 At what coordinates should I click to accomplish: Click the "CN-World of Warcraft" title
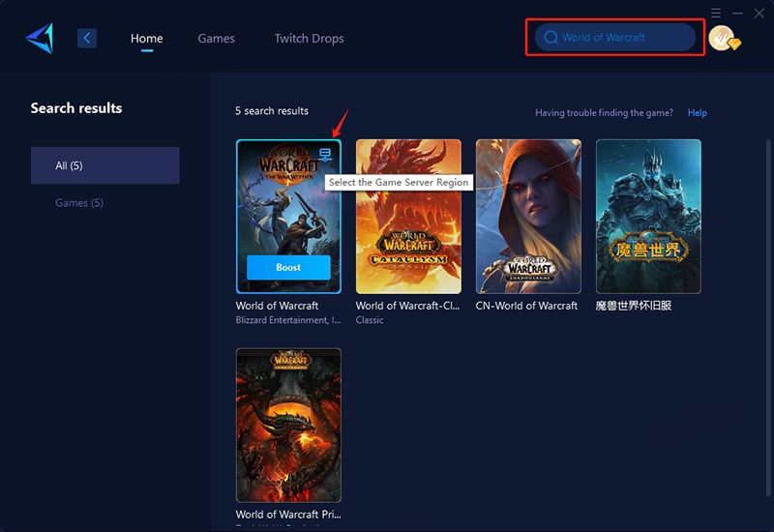(526, 306)
